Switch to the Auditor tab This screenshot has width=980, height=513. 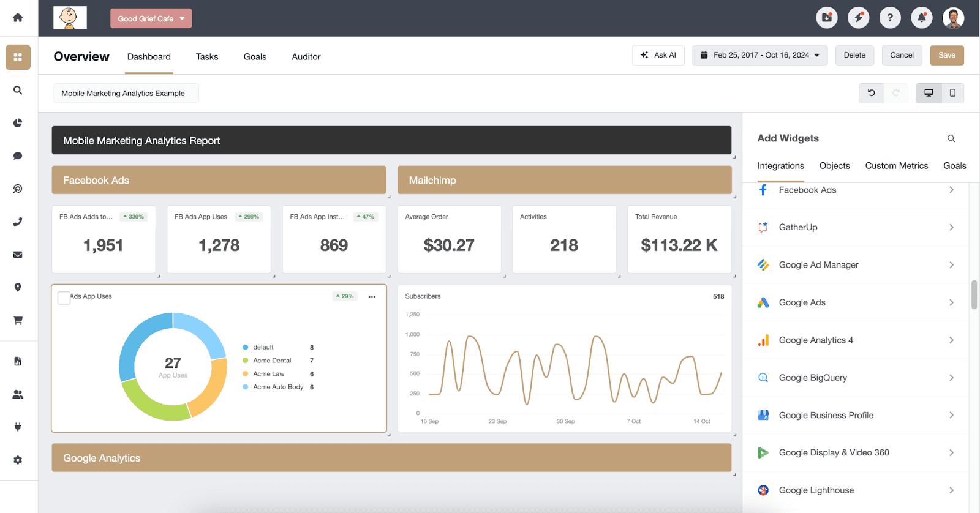coord(306,56)
